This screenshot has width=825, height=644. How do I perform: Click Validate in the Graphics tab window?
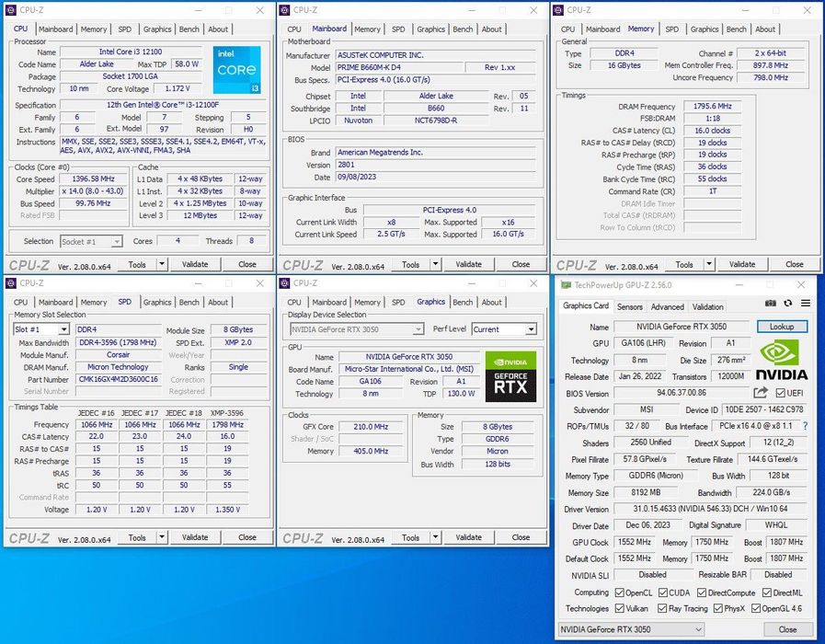(468, 537)
